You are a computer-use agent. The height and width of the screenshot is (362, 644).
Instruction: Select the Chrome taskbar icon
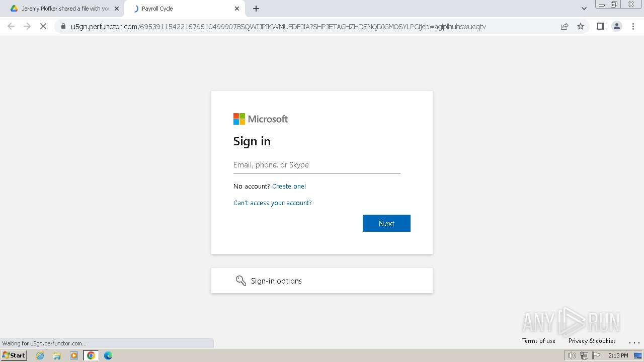[91, 355]
